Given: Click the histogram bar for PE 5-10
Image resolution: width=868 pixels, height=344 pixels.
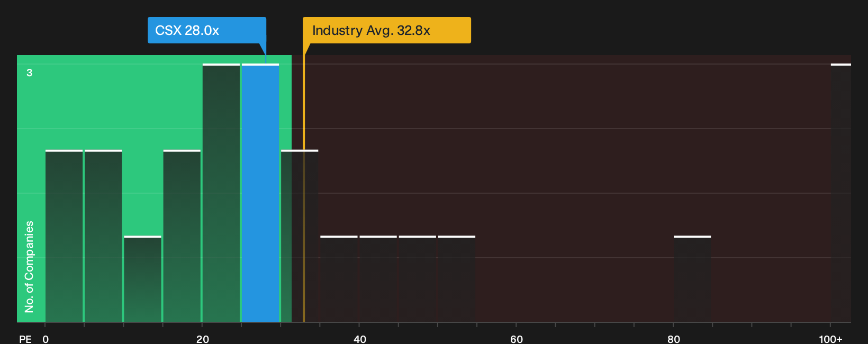Looking at the screenshot, I should 103,236.
